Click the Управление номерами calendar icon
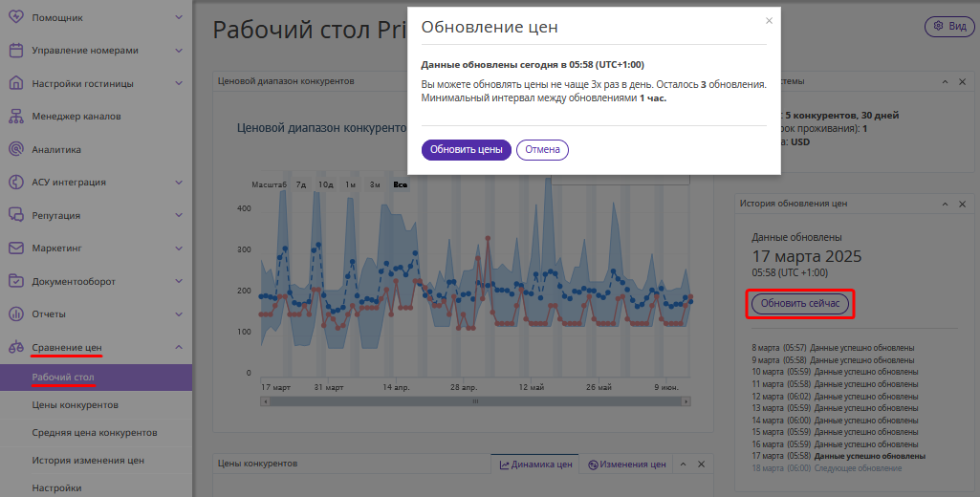The image size is (980, 497). click(16, 51)
